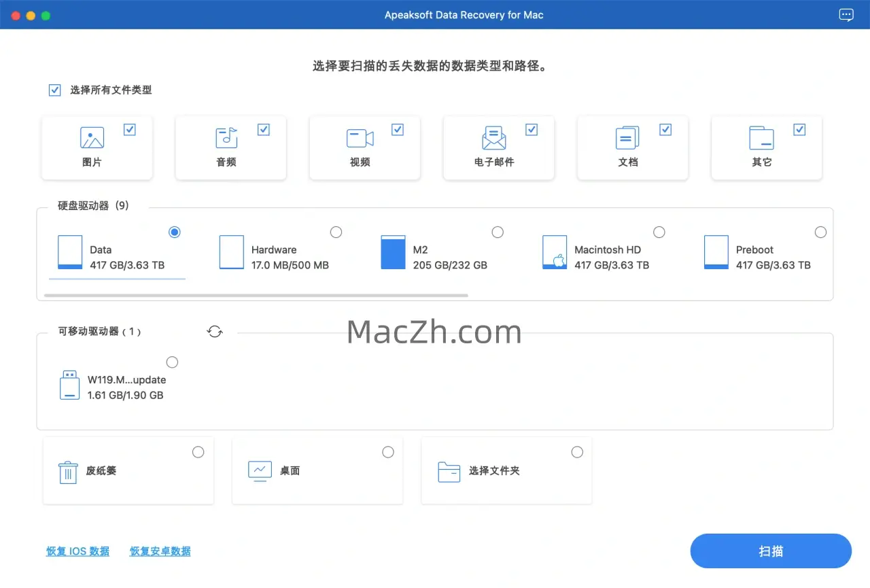Select the M2 drive radio button
The height and width of the screenshot is (588, 870).
coord(498,232)
